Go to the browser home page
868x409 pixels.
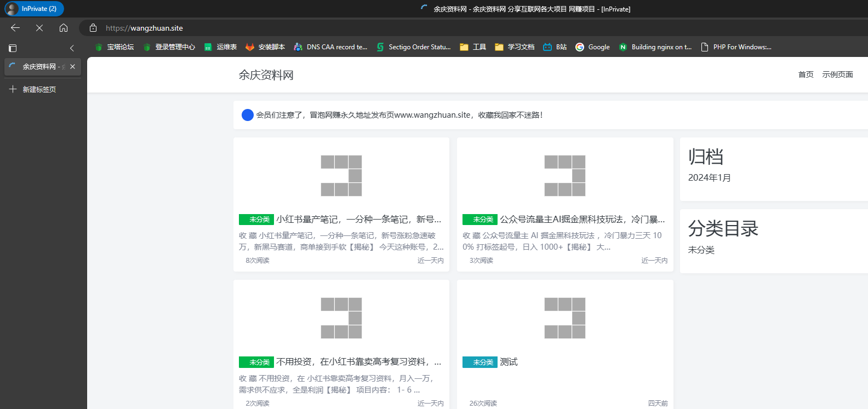click(x=64, y=28)
